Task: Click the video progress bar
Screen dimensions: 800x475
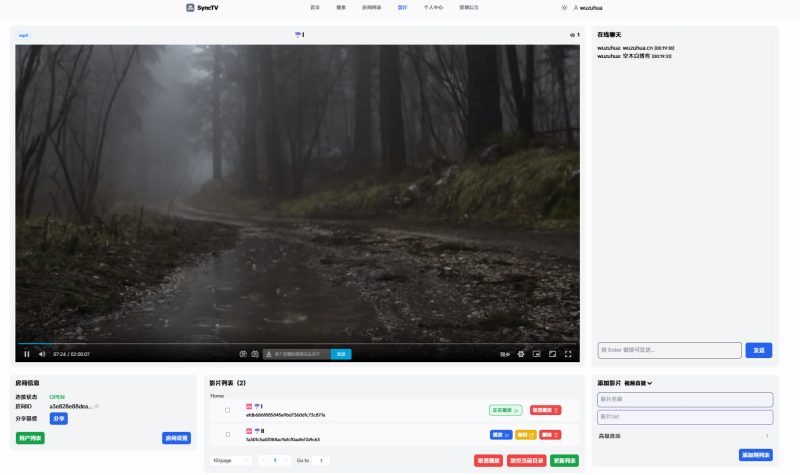Action: (x=297, y=344)
